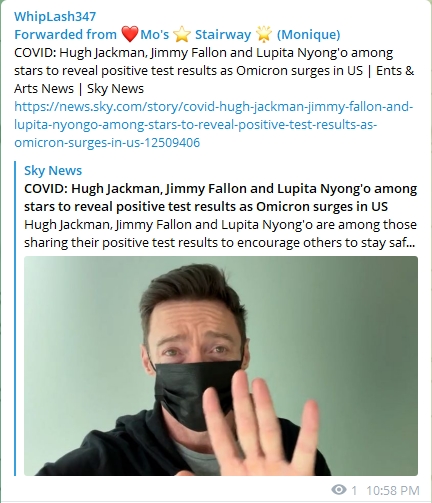Image resolution: width=432 pixels, height=503 pixels.
Task: Click URL line starting "lupita-nyongo-among-stars"
Action: [x=196, y=124]
